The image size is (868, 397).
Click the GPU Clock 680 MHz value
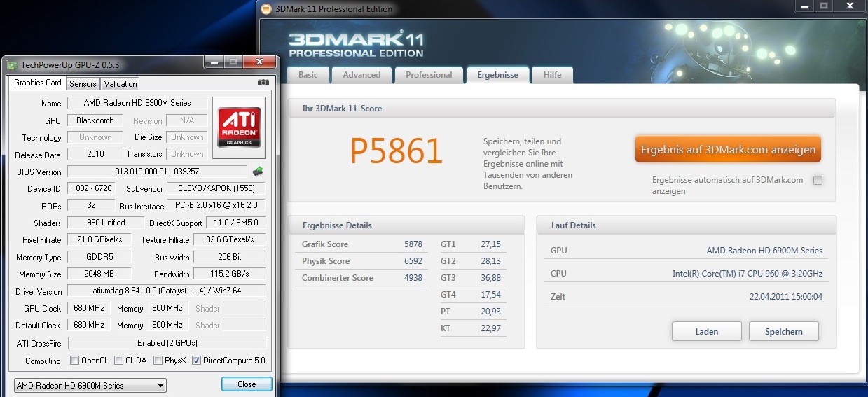coord(89,309)
